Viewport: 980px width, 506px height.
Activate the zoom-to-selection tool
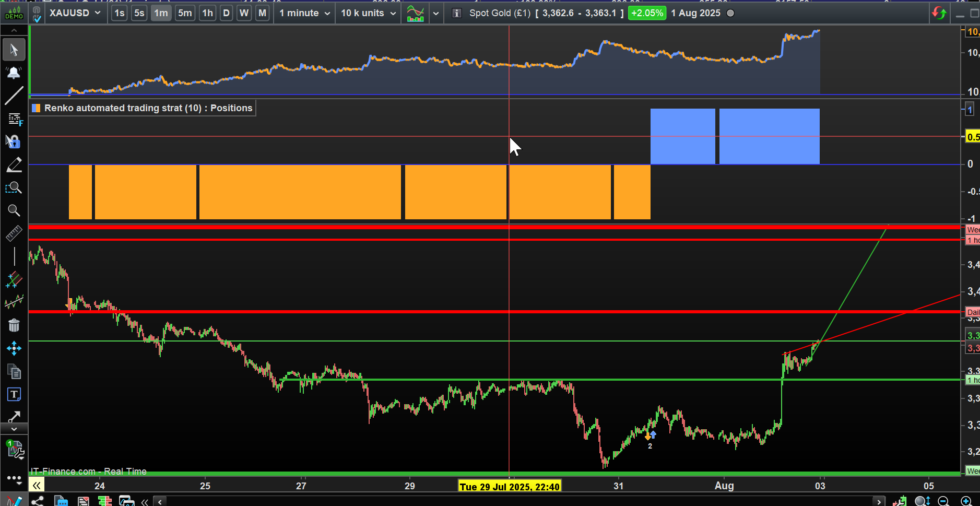tap(14, 187)
